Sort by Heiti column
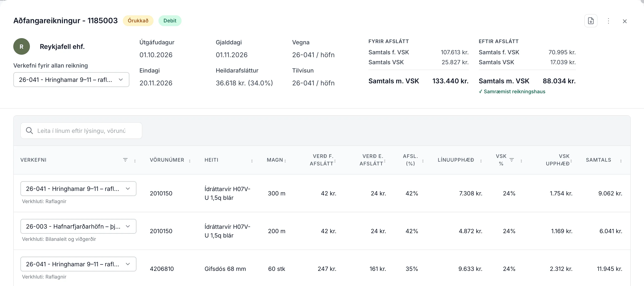 point(252,161)
